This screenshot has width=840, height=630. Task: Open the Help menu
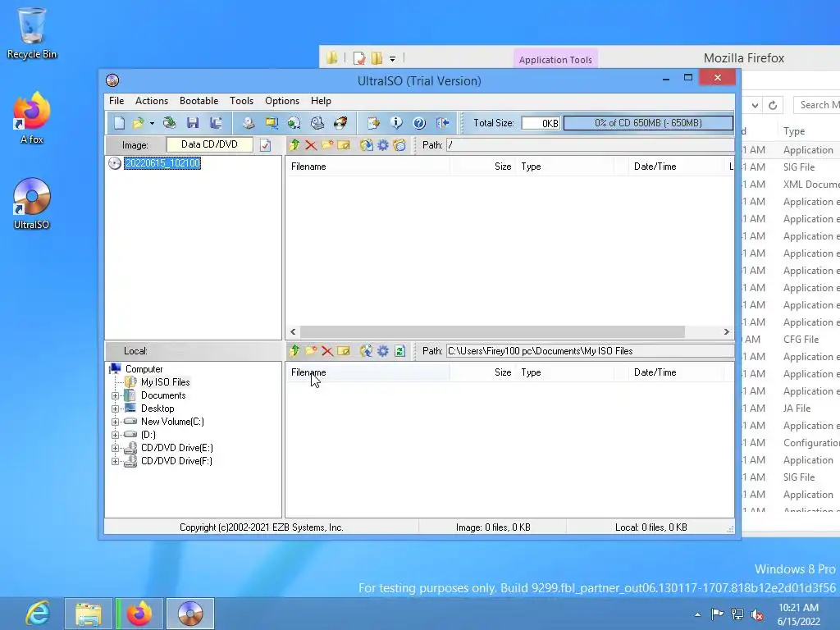click(x=321, y=101)
